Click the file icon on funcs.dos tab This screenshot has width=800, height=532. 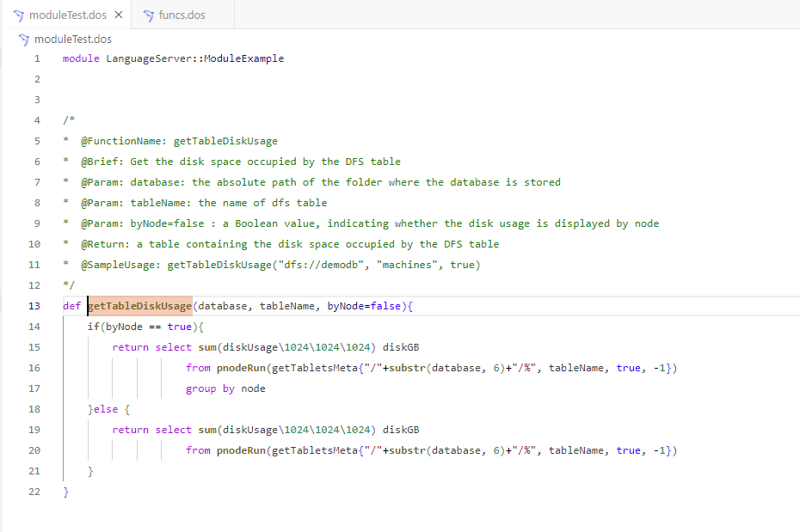coord(148,15)
